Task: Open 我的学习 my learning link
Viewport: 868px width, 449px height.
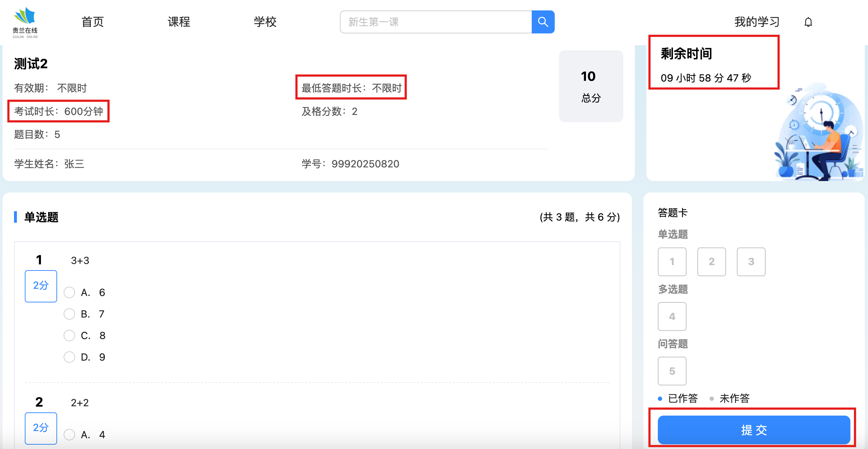Action: [757, 22]
